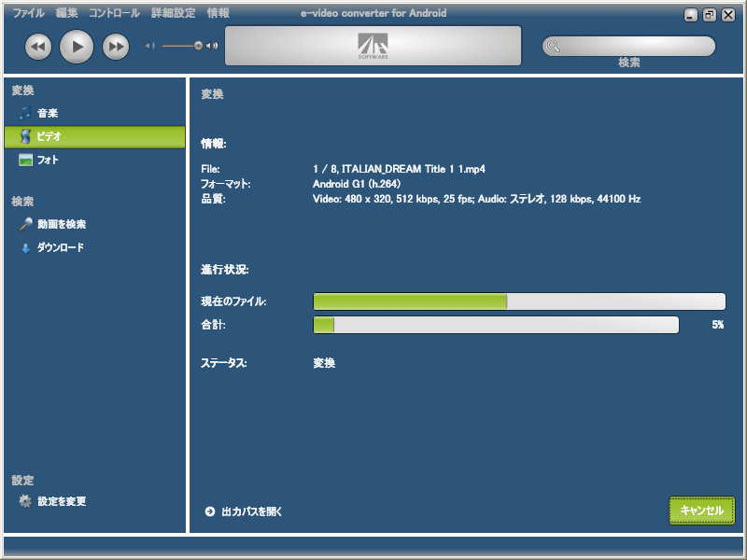Minimize the converter window

point(691,15)
